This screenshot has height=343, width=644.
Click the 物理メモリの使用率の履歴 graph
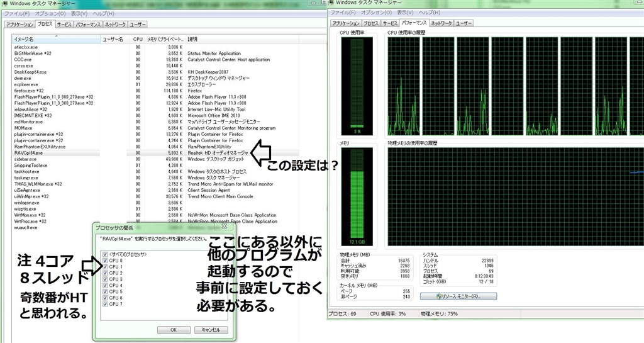[516, 197]
